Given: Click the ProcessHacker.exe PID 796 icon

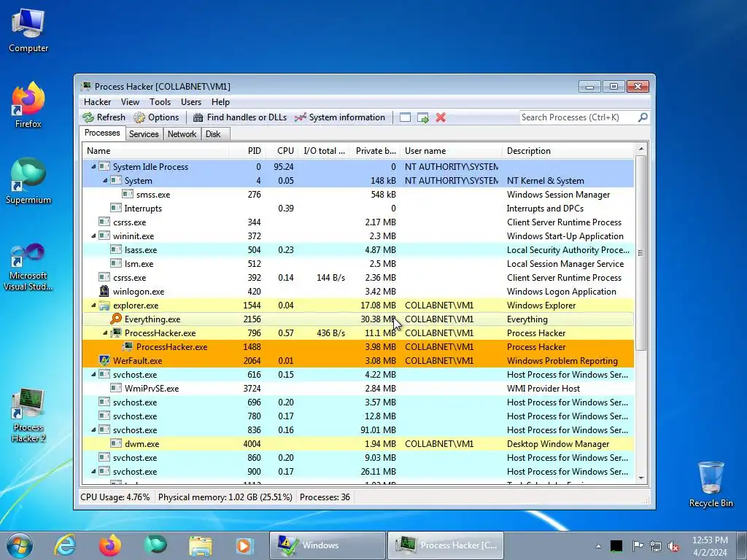Looking at the screenshot, I should [x=116, y=332].
